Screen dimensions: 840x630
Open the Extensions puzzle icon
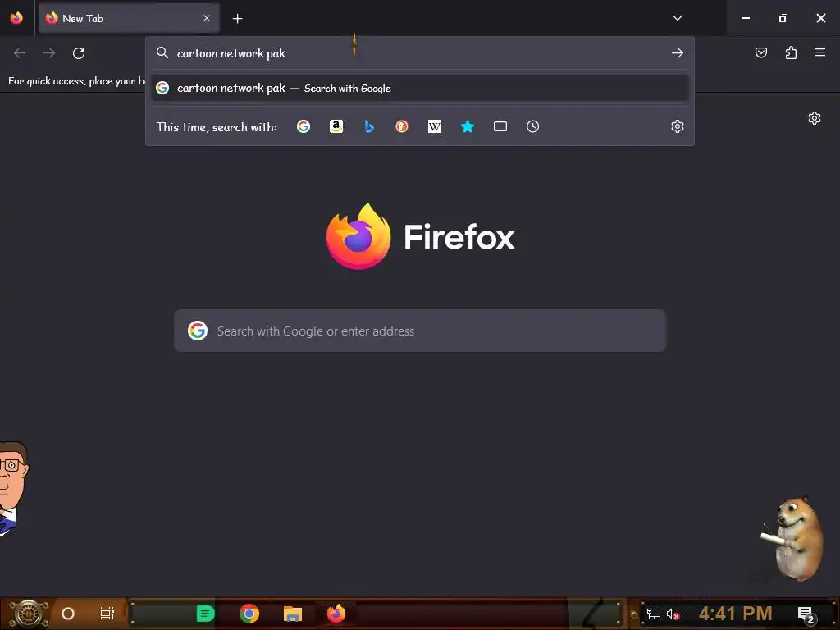pos(791,52)
